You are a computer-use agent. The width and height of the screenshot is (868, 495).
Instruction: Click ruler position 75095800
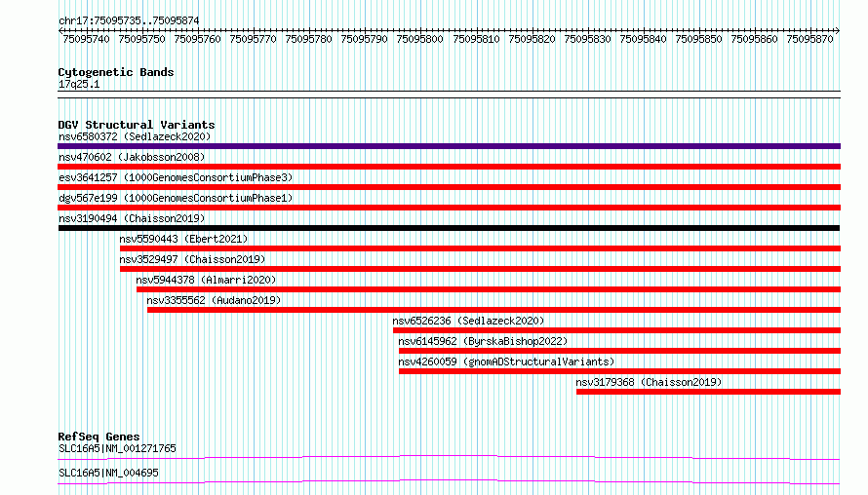point(420,39)
